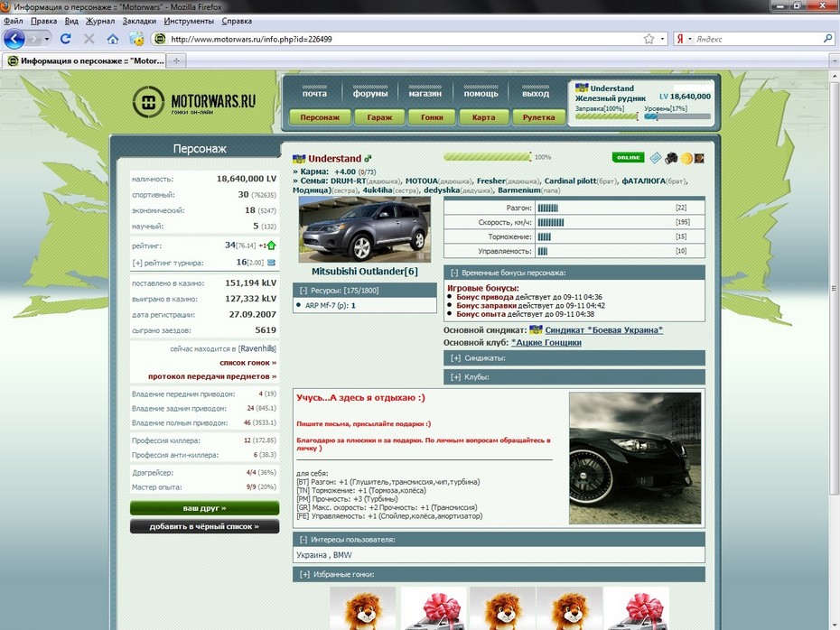Open search engine selector dropdown arrow

690,39
